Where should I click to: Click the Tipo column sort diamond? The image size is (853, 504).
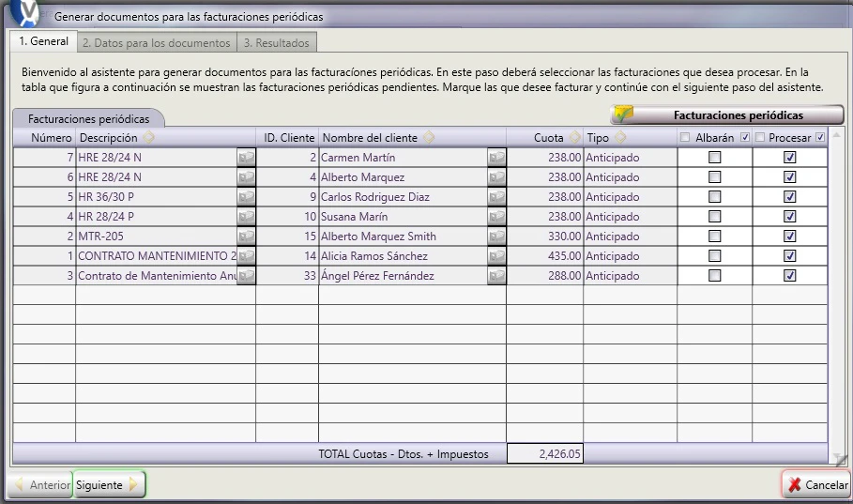click(620, 138)
